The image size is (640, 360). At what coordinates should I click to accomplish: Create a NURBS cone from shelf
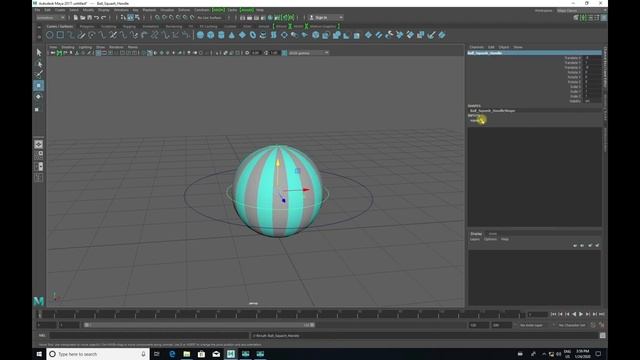point(232,35)
